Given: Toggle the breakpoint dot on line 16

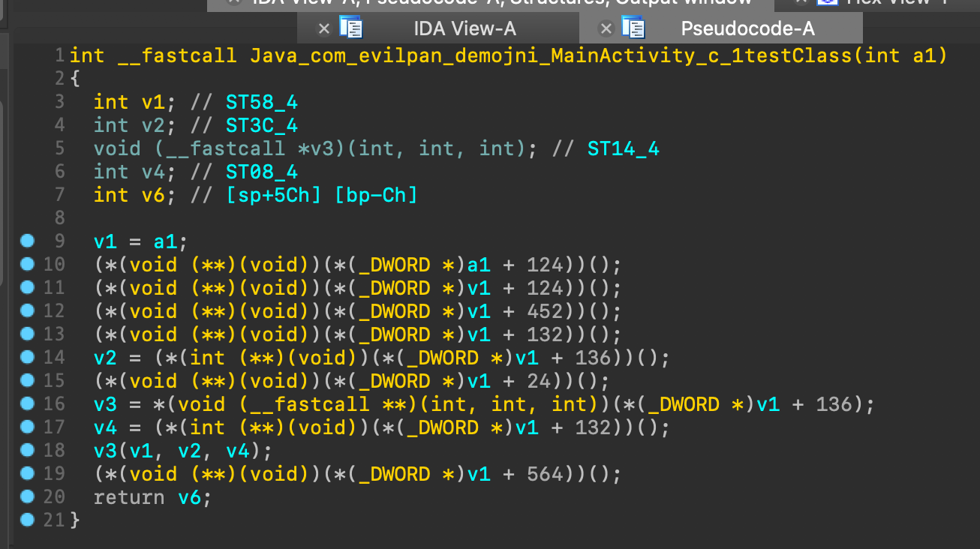Looking at the screenshot, I should click(x=28, y=403).
